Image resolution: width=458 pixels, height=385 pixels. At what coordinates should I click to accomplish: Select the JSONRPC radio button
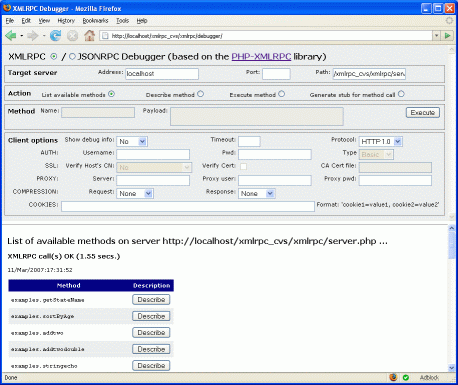click(x=72, y=57)
